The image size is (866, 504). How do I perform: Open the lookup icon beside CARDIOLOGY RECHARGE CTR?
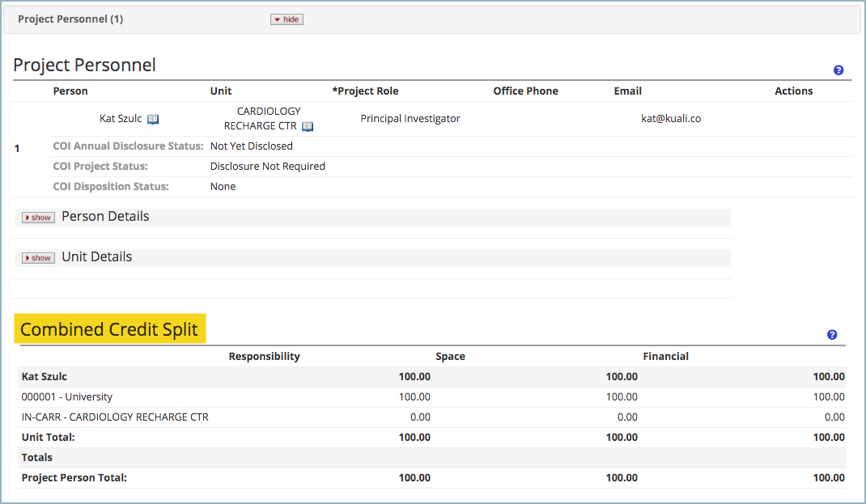coord(307,126)
